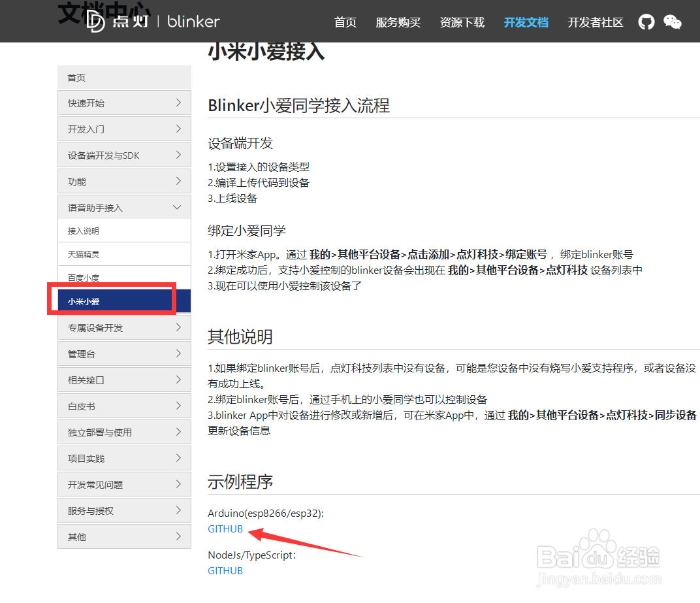700x603 pixels.
Task: Go to 首页 in top navigation
Action: (x=345, y=22)
